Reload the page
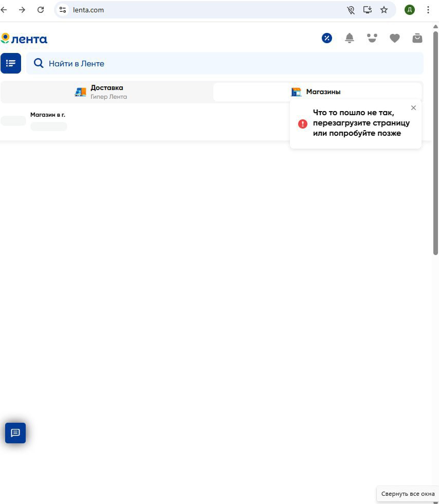Screen dimensions: 439x504 tap(41, 10)
